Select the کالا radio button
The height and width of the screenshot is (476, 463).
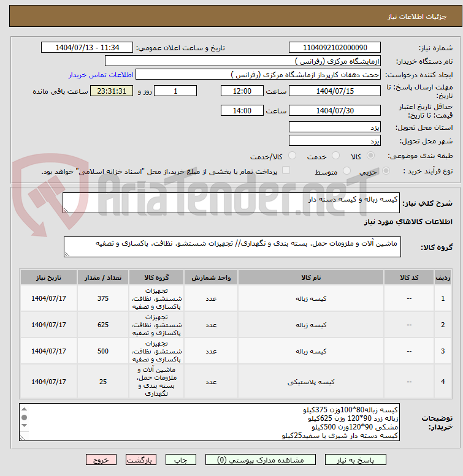pos(370,156)
